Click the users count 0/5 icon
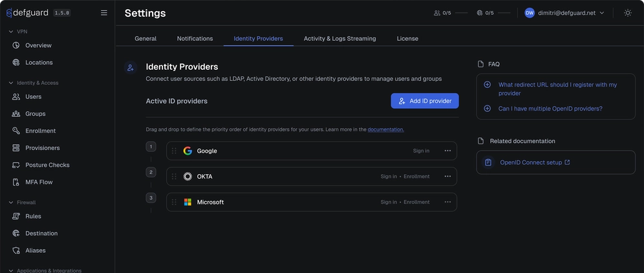 (x=436, y=13)
